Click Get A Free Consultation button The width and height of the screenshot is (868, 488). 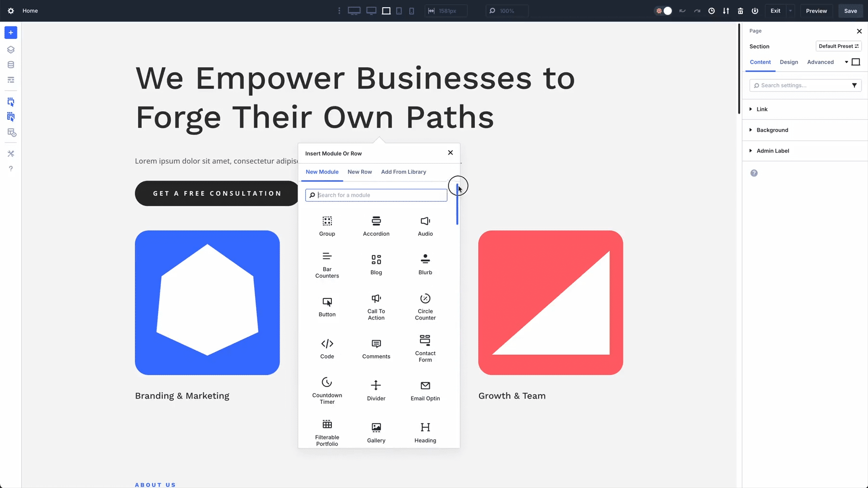point(217,193)
